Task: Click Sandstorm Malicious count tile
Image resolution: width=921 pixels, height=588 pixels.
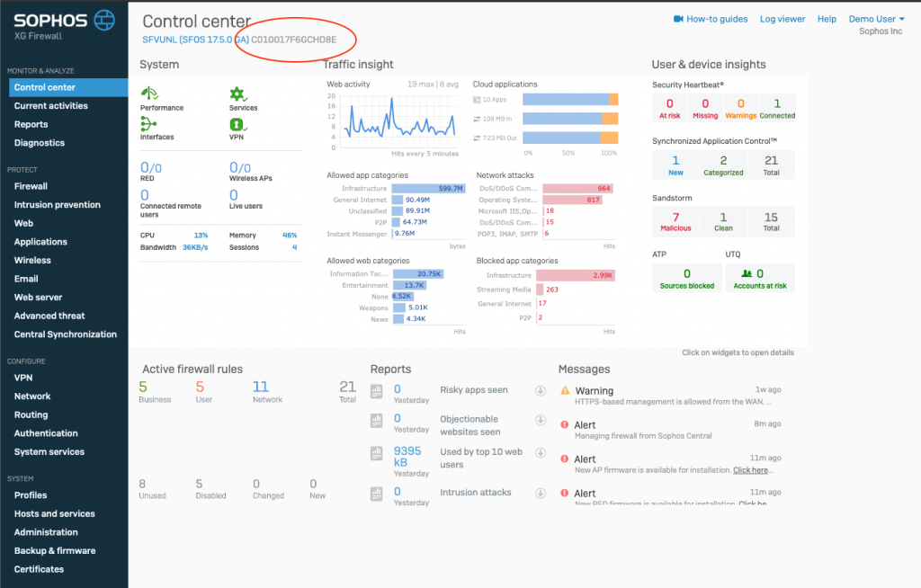Action: tap(675, 221)
